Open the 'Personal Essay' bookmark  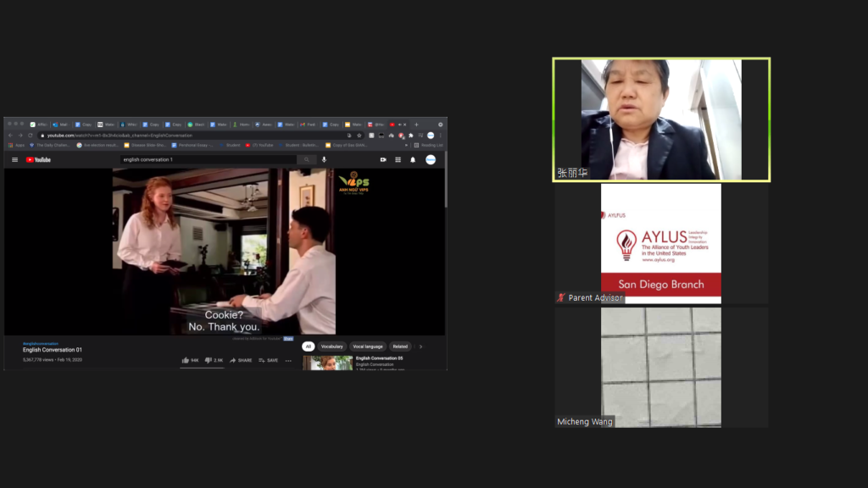click(192, 146)
